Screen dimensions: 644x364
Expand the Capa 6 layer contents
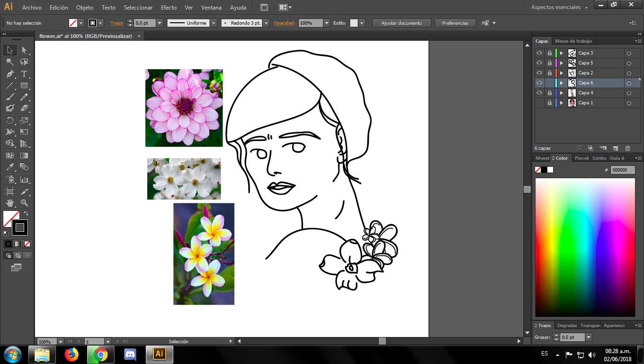click(562, 83)
